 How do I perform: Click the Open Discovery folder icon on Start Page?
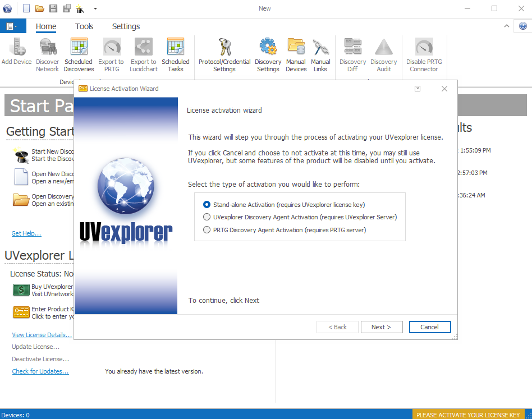pos(21,200)
